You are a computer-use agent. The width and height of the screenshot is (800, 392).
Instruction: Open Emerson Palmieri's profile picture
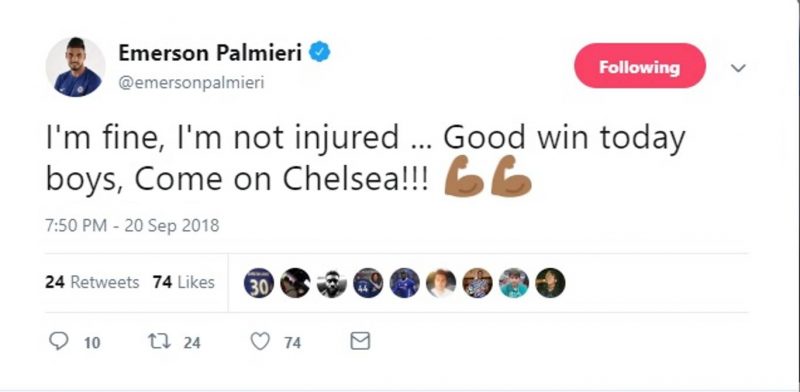(x=76, y=67)
